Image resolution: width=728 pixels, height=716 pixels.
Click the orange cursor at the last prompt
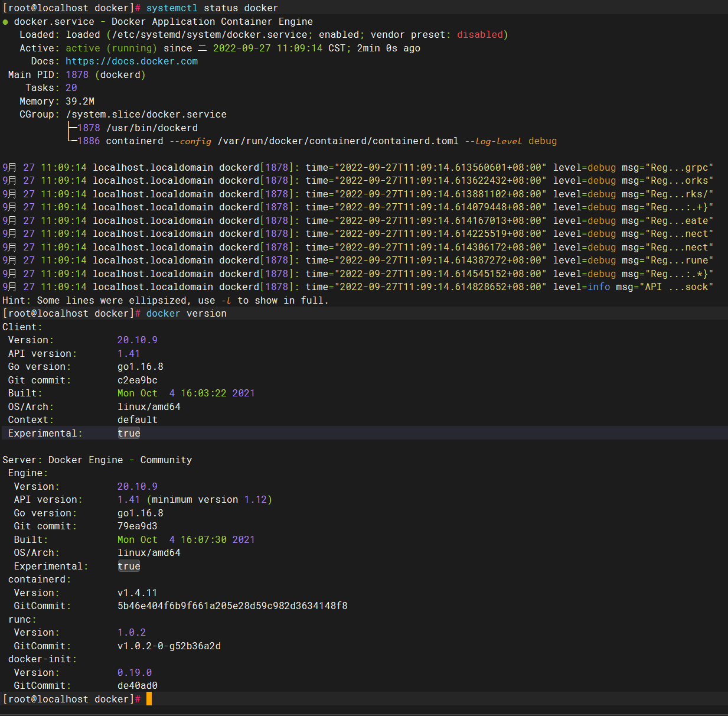click(149, 699)
